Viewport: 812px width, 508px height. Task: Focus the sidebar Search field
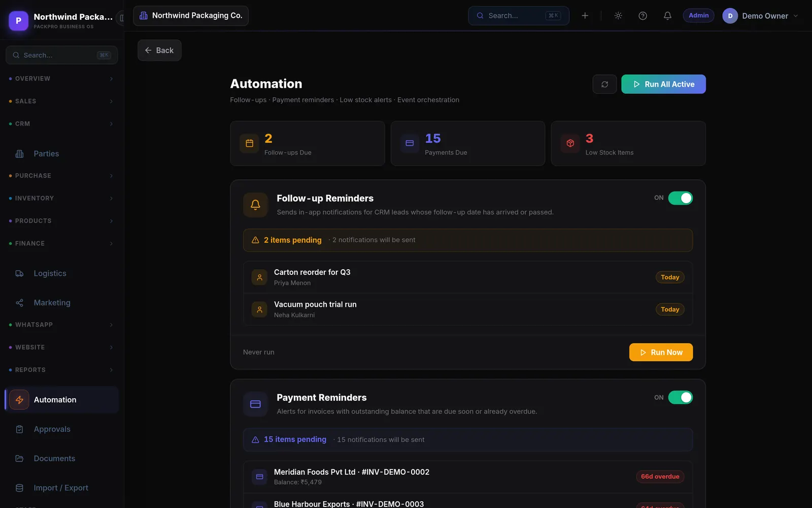[x=61, y=55]
